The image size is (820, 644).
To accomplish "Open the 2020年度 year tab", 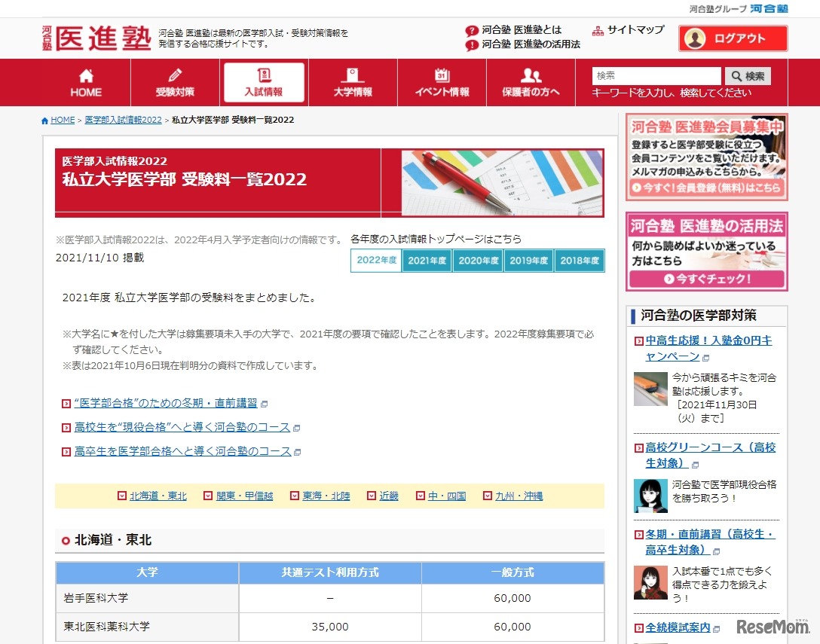I will coord(477,261).
